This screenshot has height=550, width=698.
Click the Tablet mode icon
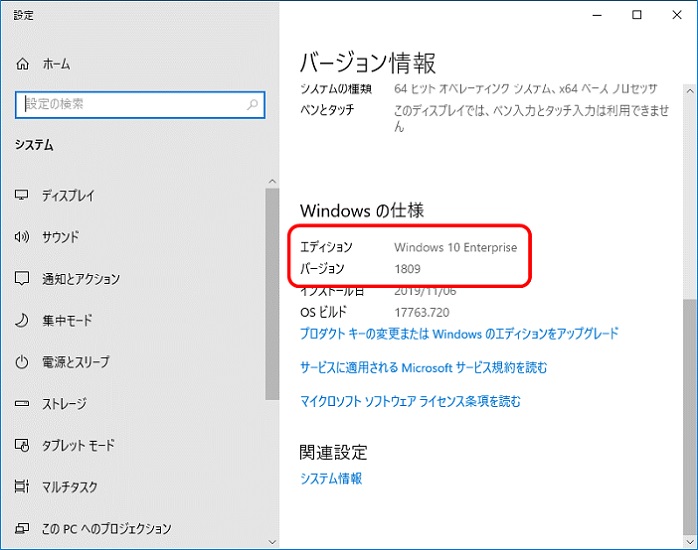coord(22,445)
